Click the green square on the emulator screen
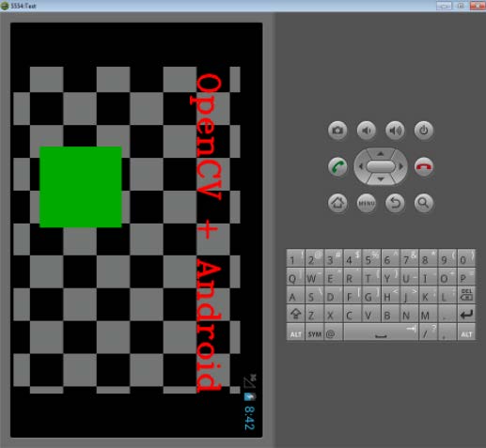The width and height of the screenshot is (486, 448). [x=81, y=187]
